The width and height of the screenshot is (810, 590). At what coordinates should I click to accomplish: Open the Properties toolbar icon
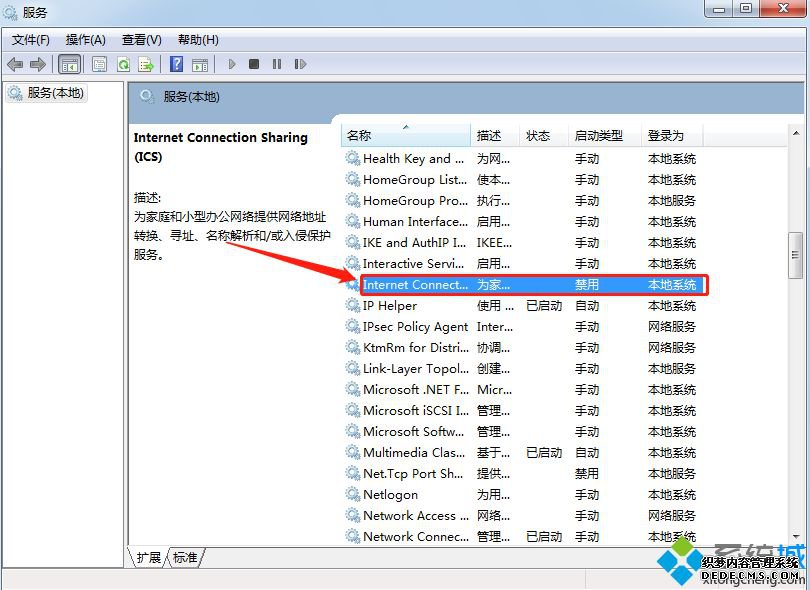click(99, 65)
